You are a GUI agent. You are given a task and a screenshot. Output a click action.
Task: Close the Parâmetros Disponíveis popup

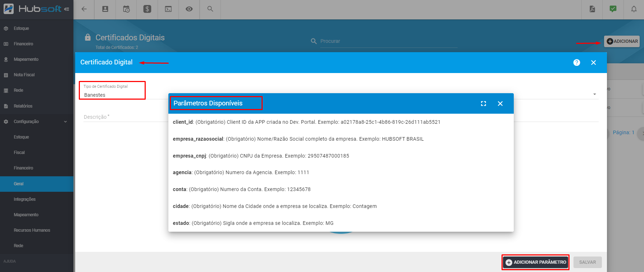click(500, 104)
